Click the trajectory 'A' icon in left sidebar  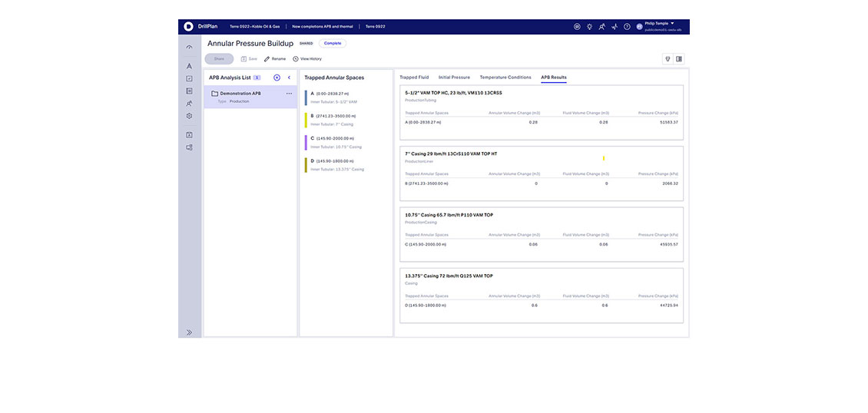189,66
